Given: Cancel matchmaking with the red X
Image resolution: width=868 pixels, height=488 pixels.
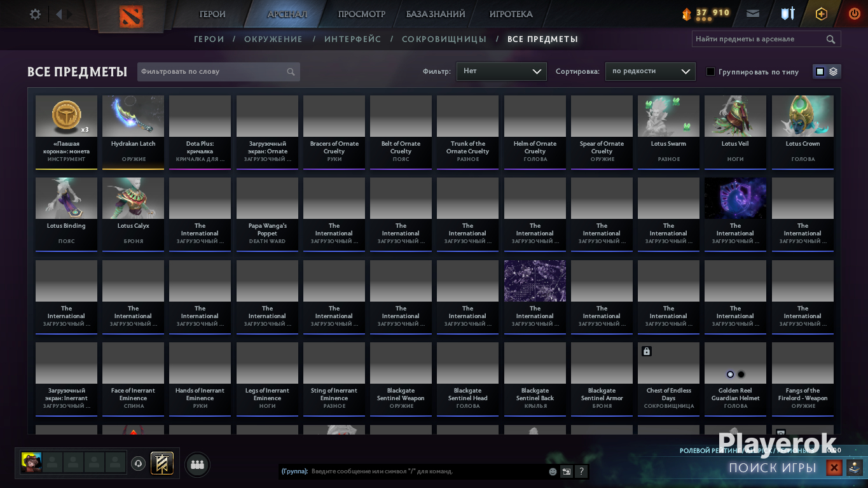Looking at the screenshot, I should [x=834, y=468].
